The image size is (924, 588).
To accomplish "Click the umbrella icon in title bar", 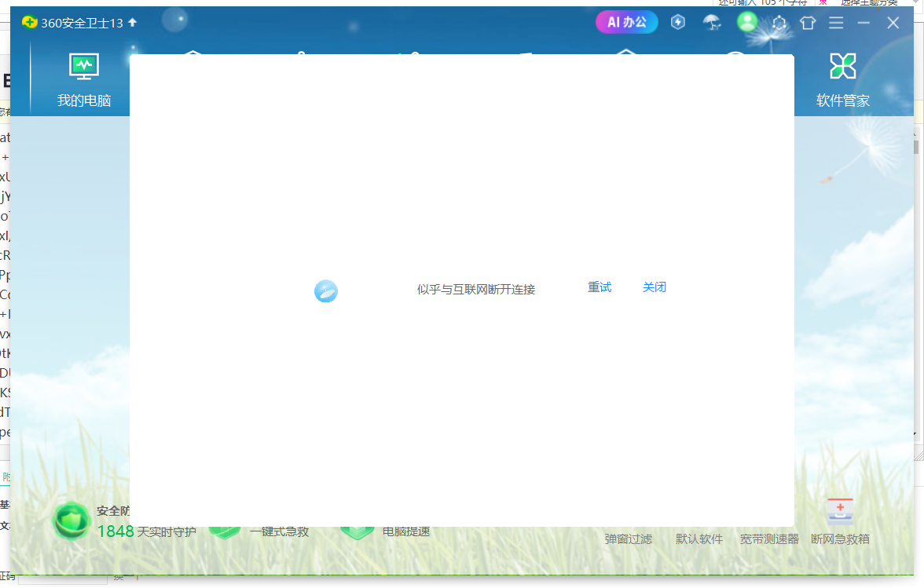I will [712, 22].
